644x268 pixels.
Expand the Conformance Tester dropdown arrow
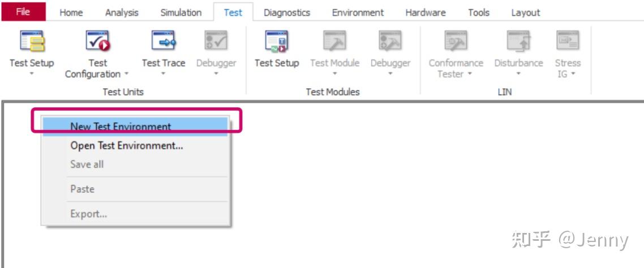click(x=470, y=74)
